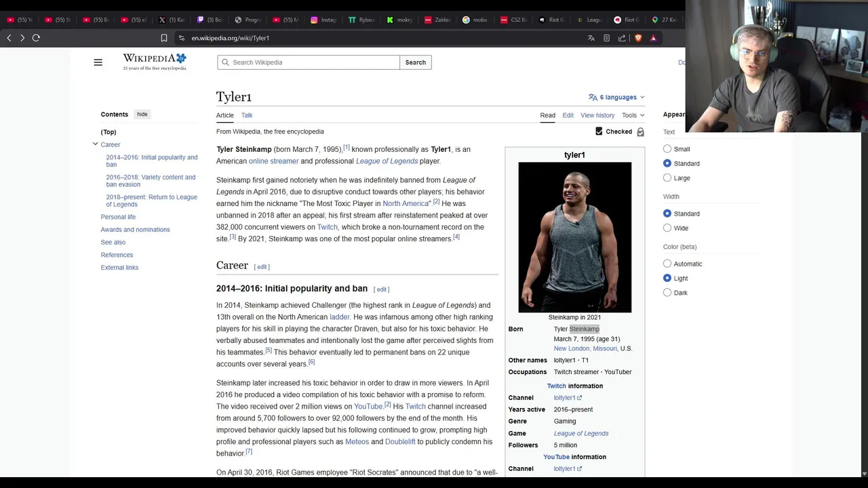This screenshot has width=868, height=488.
Task: Open the New London, Missouri link
Action: [x=585, y=348]
